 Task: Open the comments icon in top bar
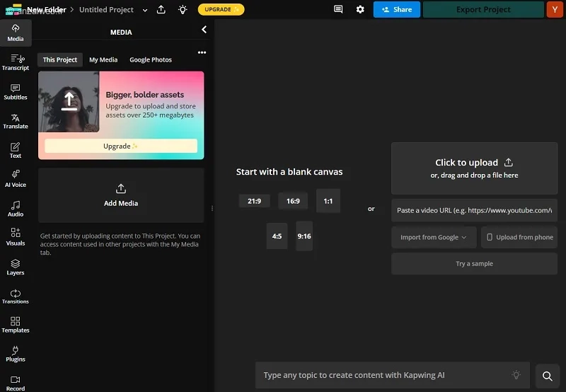pyautogui.click(x=338, y=9)
